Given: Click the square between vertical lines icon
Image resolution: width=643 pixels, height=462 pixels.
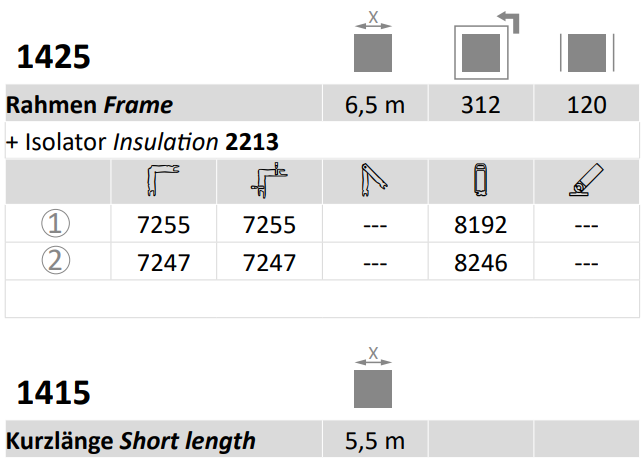Looking at the screenshot, I should (x=587, y=53).
